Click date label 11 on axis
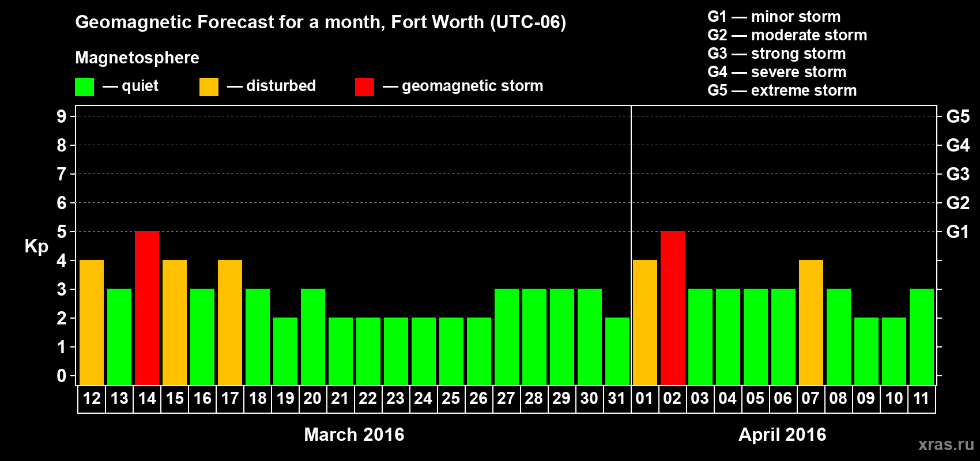980x461 pixels. pyautogui.click(x=921, y=398)
